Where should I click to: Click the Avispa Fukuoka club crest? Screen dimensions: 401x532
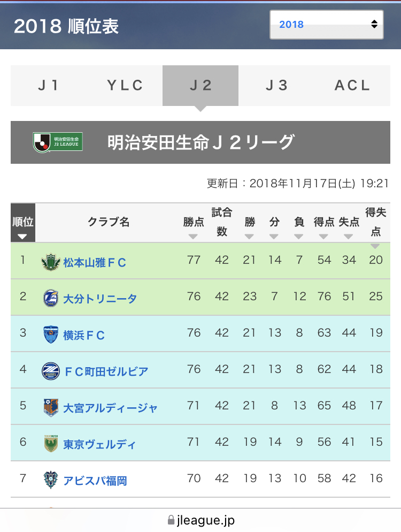pos(50,480)
